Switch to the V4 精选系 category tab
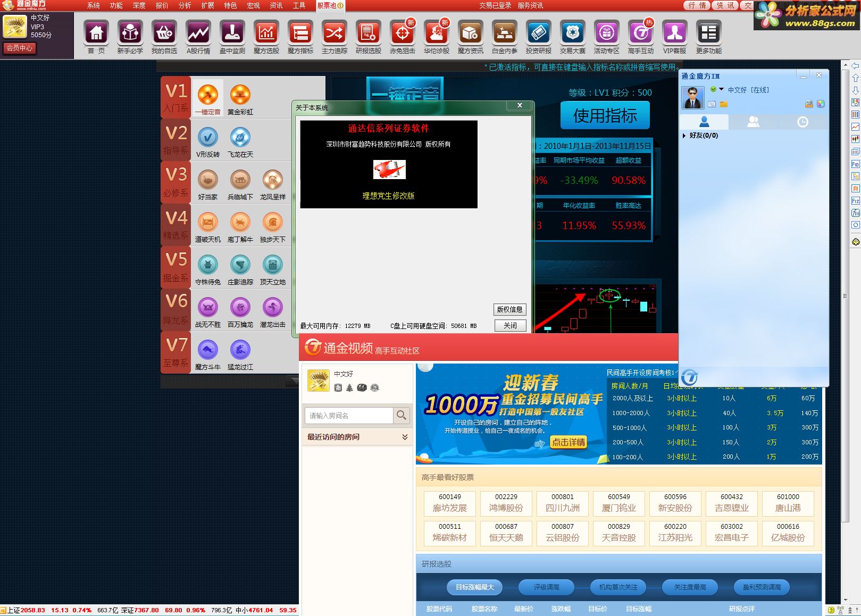This screenshot has height=616, width=861. click(176, 225)
